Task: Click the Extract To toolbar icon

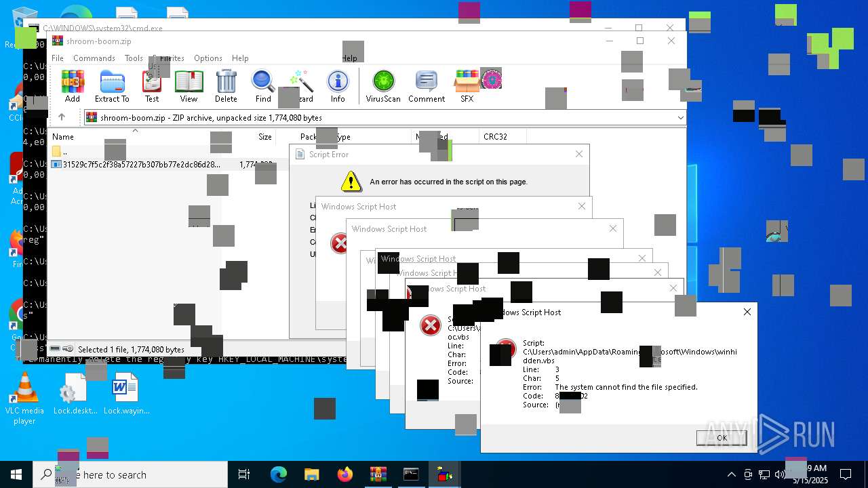Action: pos(112,86)
